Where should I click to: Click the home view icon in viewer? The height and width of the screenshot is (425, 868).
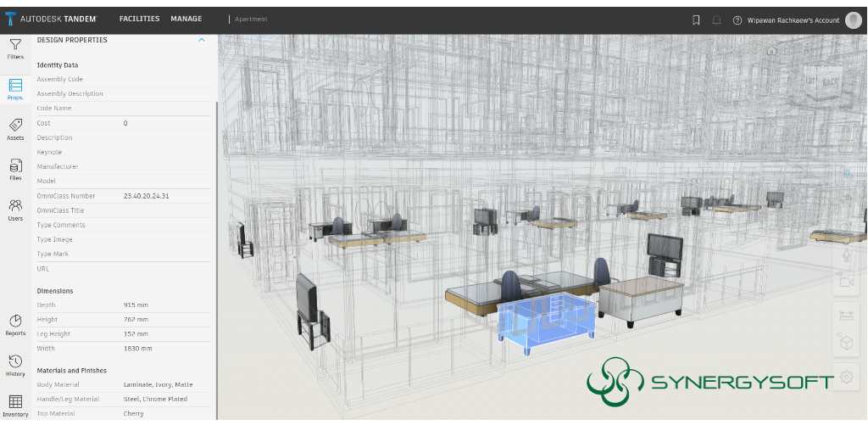[771, 51]
